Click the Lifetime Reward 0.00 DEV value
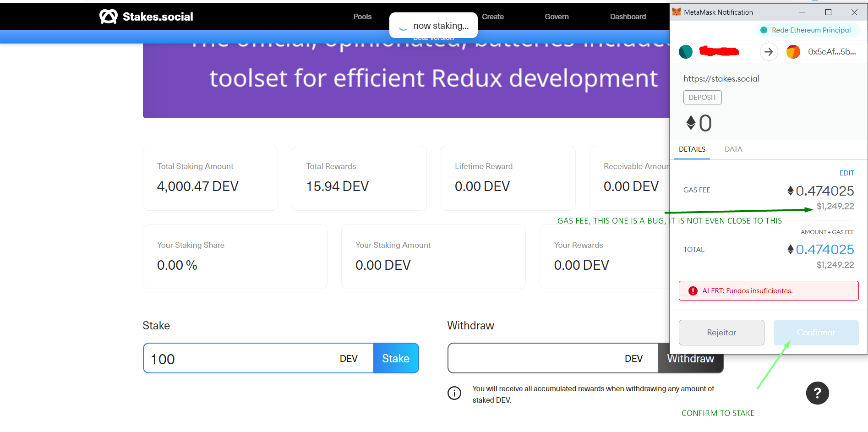868x432 pixels. pyautogui.click(x=482, y=186)
